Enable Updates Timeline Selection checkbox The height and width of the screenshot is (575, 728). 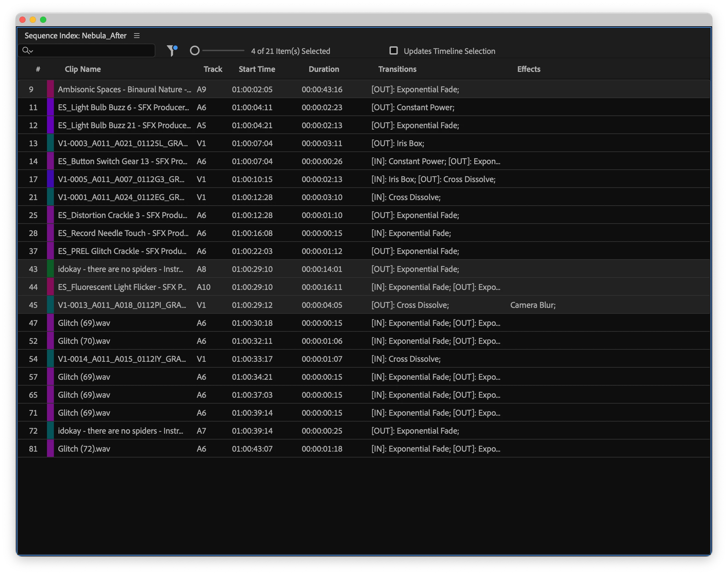pyautogui.click(x=393, y=50)
